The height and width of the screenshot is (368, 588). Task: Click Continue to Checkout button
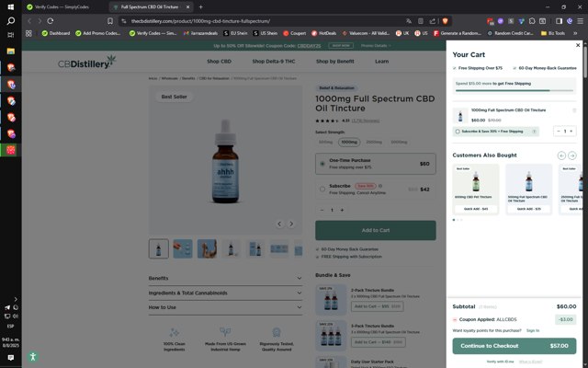click(514, 346)
